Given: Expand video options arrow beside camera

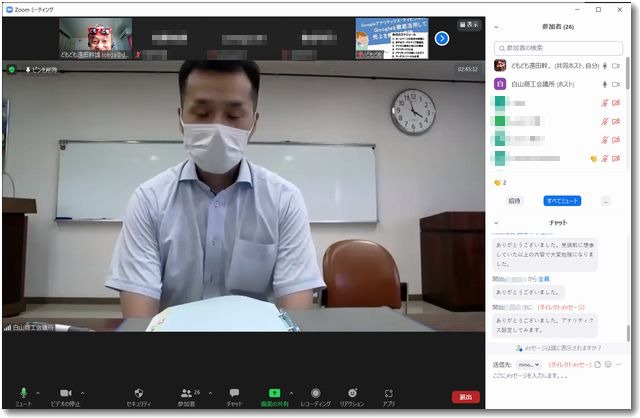Looking at the screenshot, I should (83, 393).
